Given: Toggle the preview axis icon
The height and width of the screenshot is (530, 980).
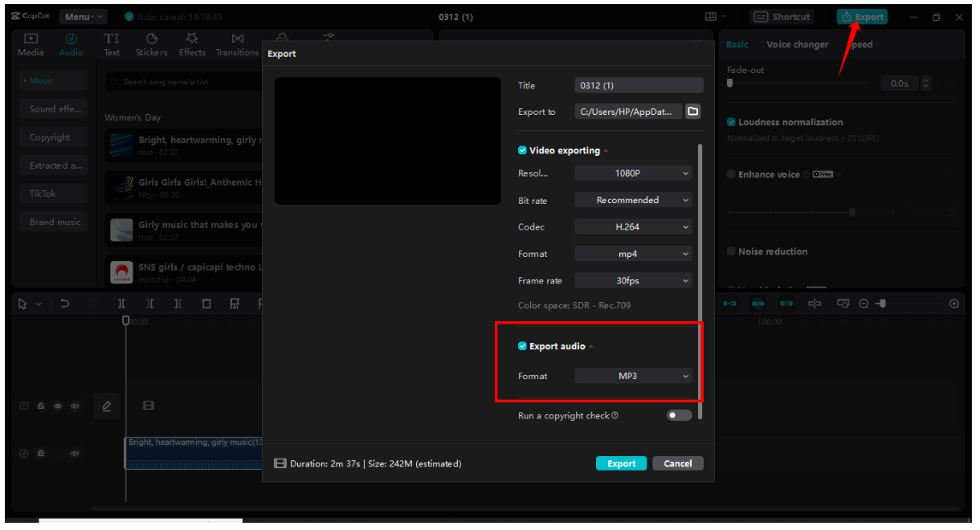Looking at the screenshot, I should (815, 304).
